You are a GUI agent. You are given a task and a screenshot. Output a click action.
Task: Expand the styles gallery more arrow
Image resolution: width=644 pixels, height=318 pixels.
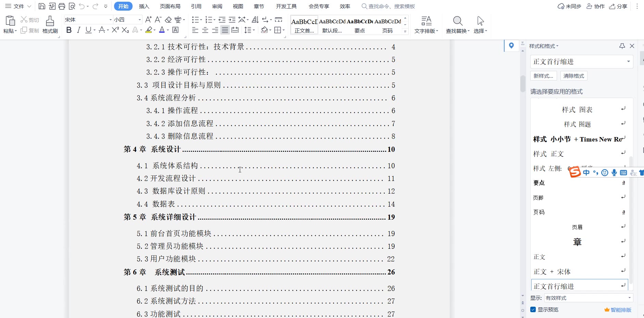point(405,31)
